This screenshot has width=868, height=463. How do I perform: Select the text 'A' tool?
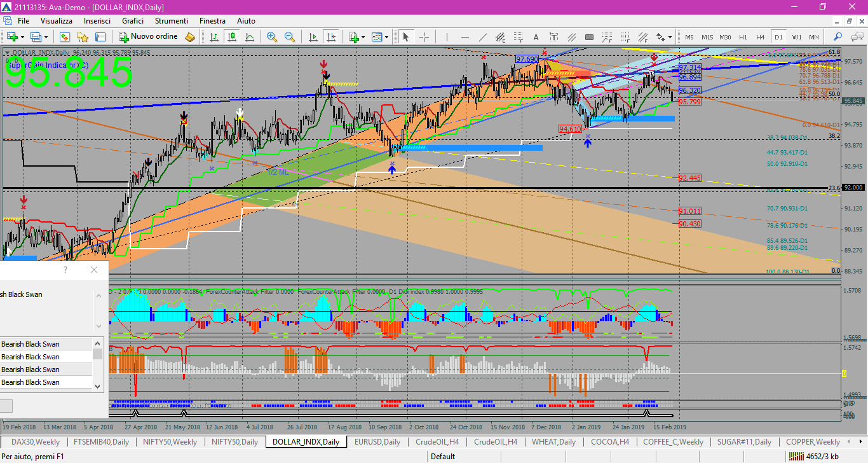pos(536,37)
